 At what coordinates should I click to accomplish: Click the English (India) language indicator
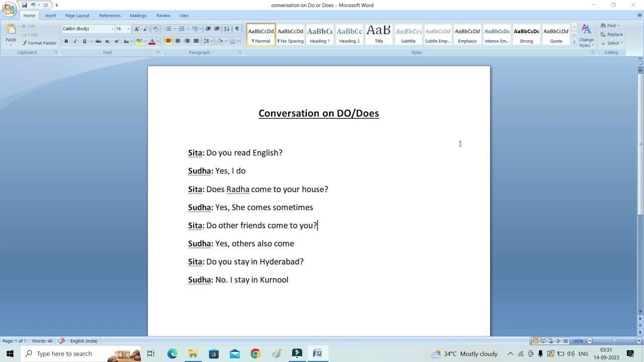coord(84,341)
